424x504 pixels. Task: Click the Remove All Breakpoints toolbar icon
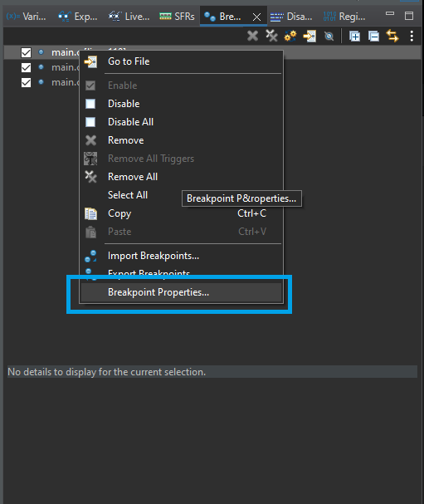[x=271, y=36]
